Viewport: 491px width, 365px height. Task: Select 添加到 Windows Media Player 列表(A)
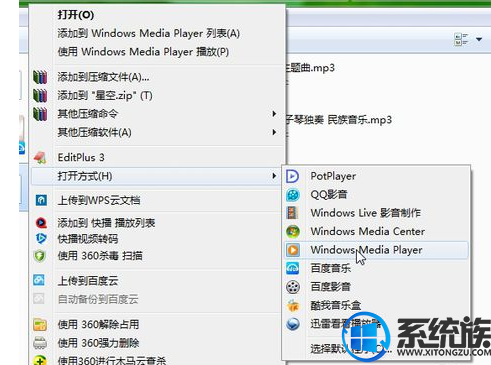point(156,33)
